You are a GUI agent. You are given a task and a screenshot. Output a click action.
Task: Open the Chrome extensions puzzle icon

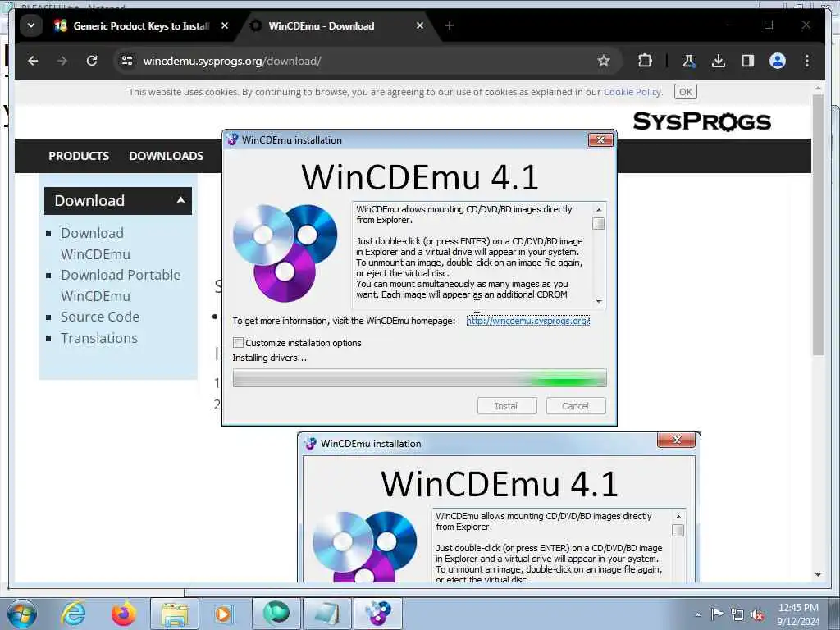point(645,61)
